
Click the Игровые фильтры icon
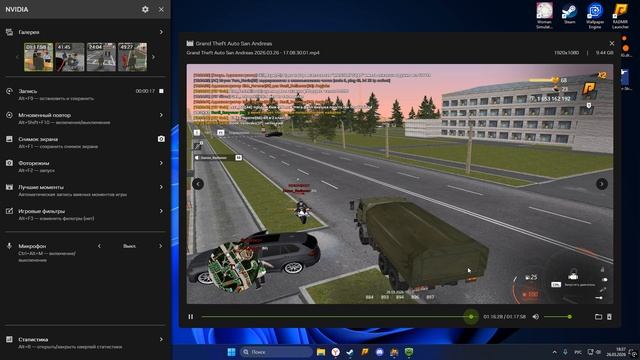coord(9,211)
